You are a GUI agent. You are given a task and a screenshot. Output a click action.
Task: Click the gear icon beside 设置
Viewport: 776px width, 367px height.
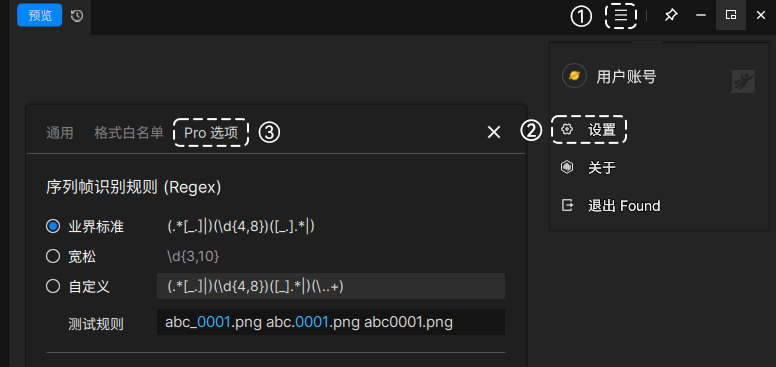[567, 130]
